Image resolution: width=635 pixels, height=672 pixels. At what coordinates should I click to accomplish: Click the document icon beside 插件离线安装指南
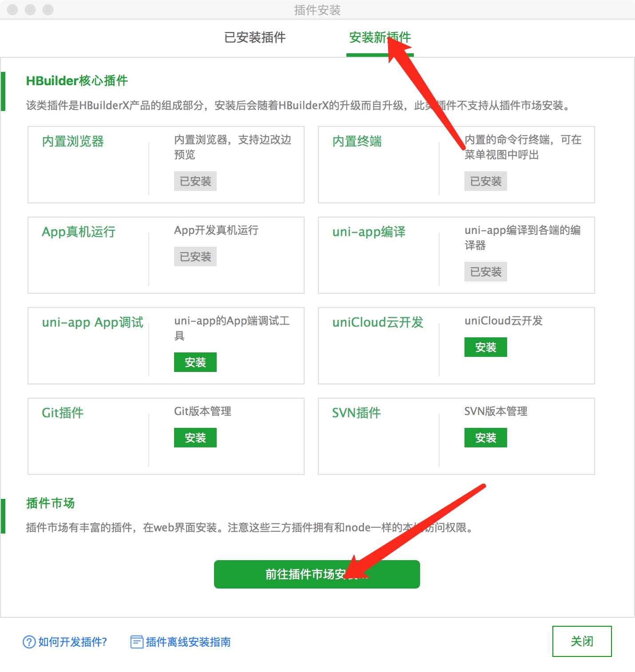136,641
